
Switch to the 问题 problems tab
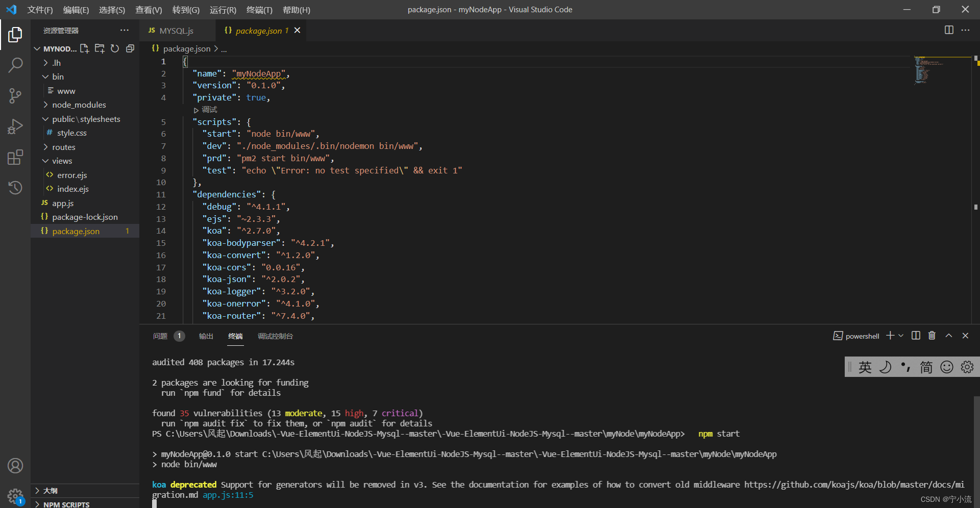[x=160, y=336]
